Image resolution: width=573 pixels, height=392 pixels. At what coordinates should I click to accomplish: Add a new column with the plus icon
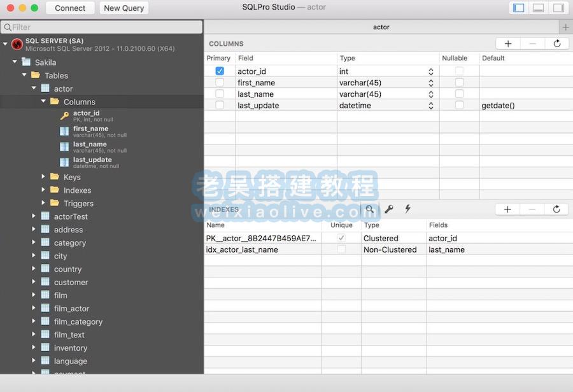[507, 43]
